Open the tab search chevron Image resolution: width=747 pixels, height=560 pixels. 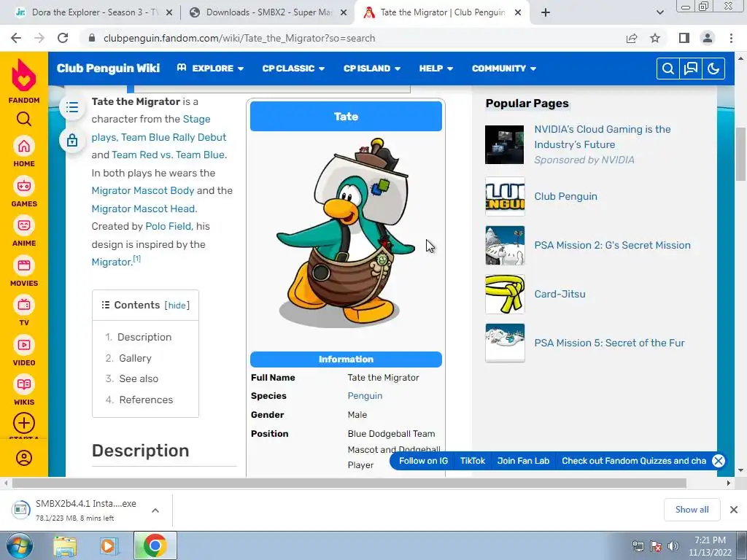[659, 13]
